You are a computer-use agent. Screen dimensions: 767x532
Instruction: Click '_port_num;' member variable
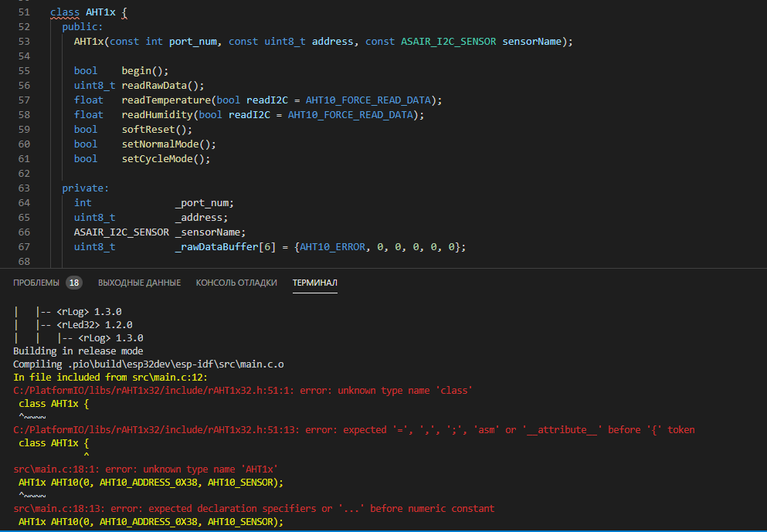205,203
